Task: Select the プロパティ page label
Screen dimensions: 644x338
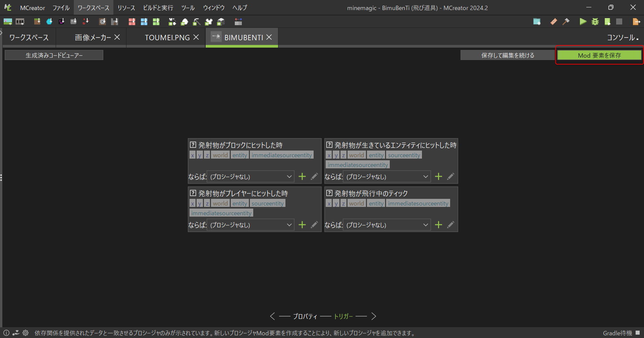Action: tap(305, 316)
